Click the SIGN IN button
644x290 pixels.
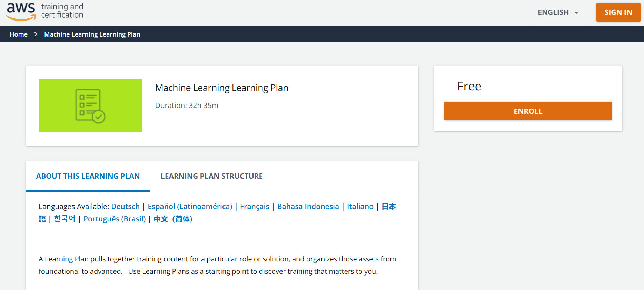(x=618, y=12)
